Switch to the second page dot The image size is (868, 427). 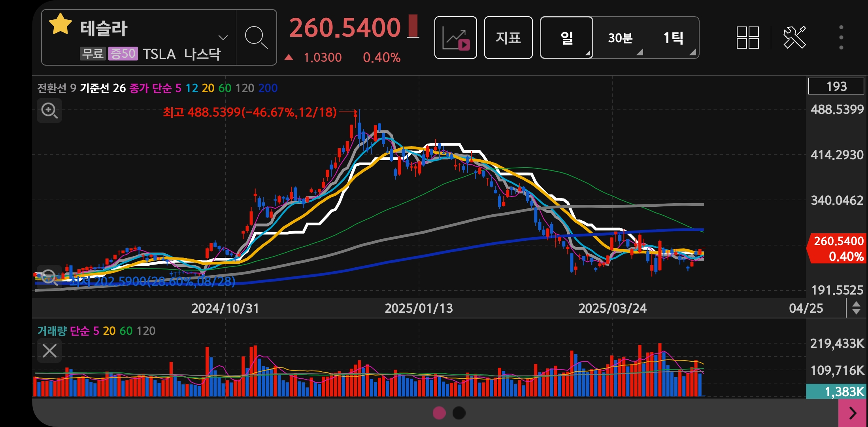click(459, 413)
